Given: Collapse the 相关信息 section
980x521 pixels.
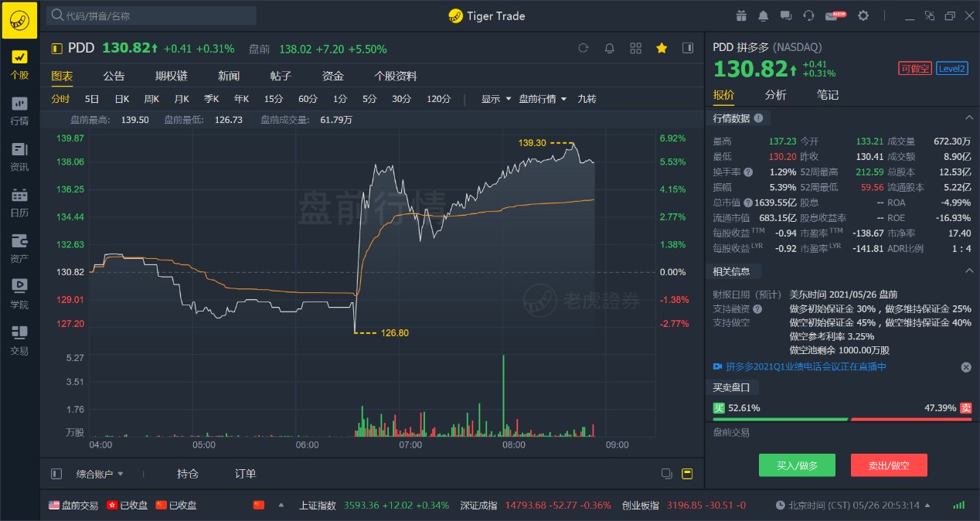Looking at the screenshot, I should click(969, 271).
